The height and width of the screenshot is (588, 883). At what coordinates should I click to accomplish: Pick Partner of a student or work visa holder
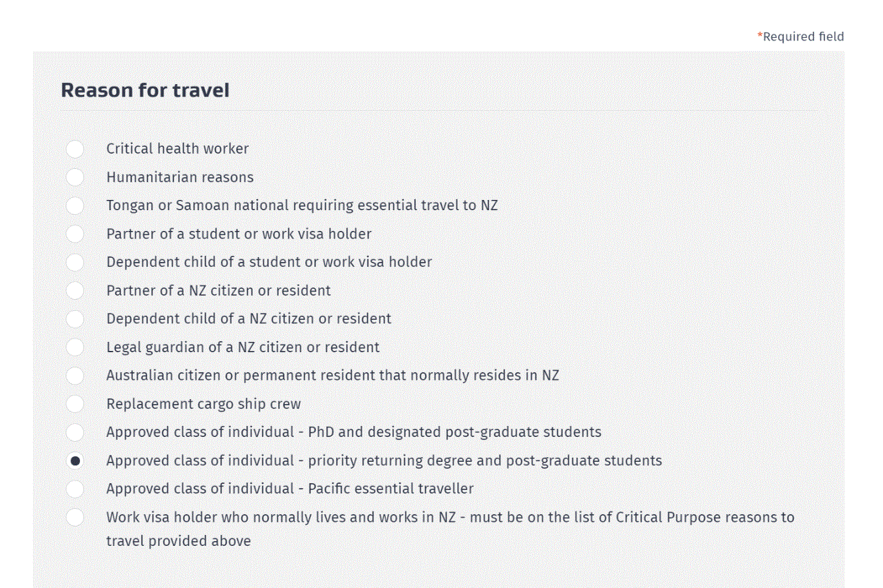click(75, 234)
